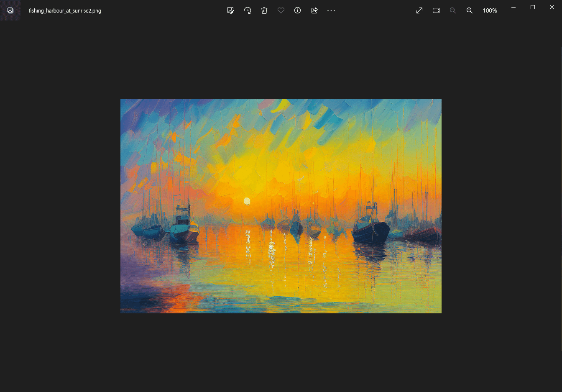Zoom out with the minus magnifier
The width and height of the screenshot is (562, 392).
[x=453, y=10]
